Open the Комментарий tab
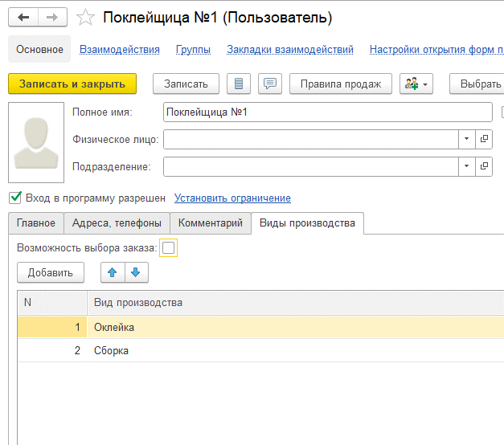 click(x=210, y=223)
